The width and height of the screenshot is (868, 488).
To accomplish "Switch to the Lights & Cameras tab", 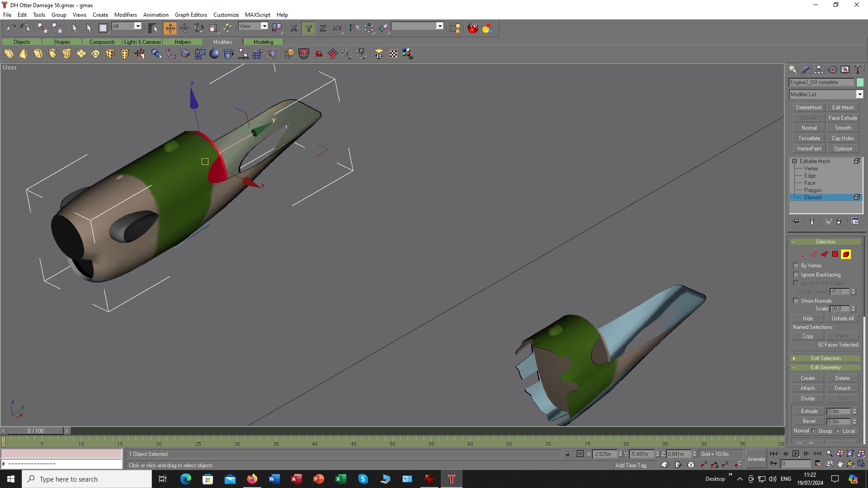I will click(x=142, y=42).
